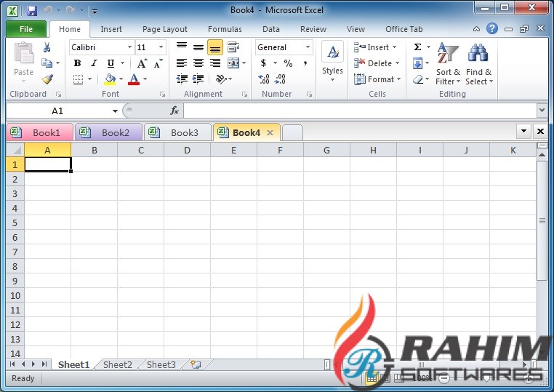
Task: Open font size 11 dropdown
Action: pos(161,47)
